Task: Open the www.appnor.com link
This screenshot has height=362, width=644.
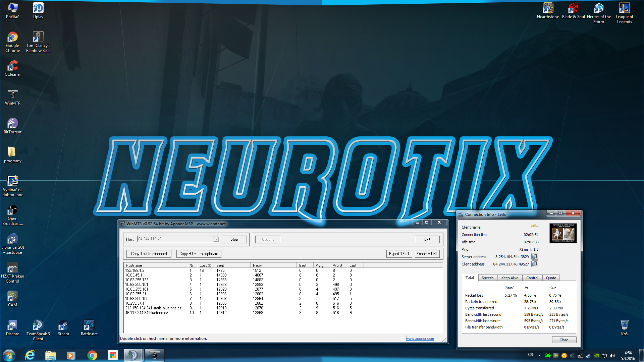Action: 420,339
